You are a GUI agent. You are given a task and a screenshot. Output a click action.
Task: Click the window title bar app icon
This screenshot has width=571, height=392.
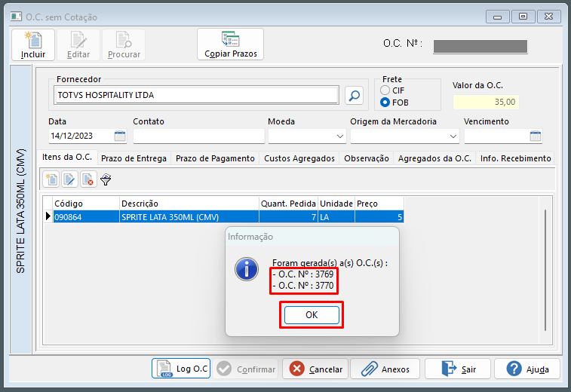[x=16, y=17]
